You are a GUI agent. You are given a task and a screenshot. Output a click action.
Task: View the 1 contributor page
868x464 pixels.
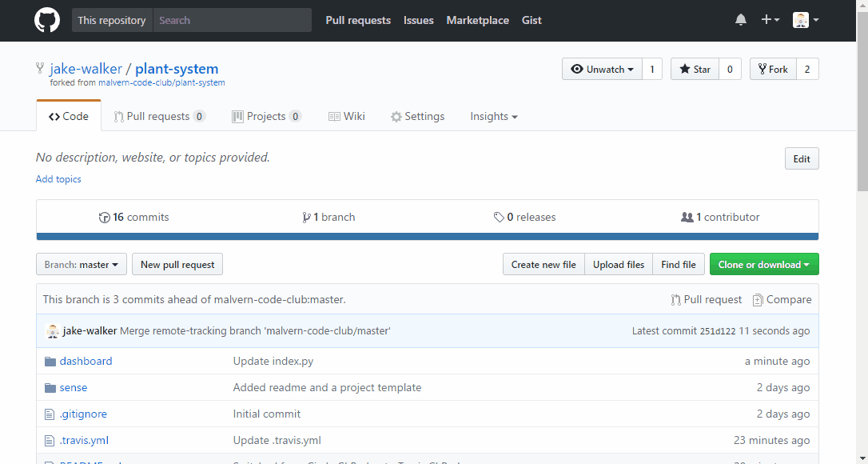coord(720,218)
